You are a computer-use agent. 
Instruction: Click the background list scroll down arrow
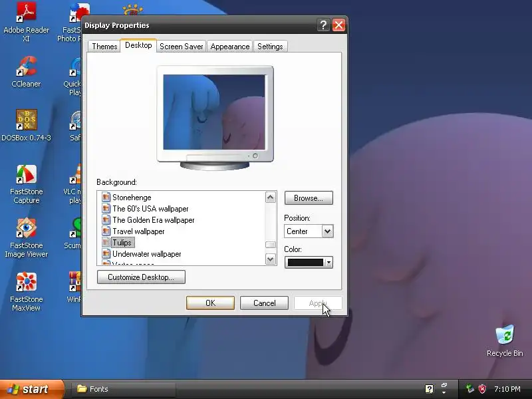[271, 259]
